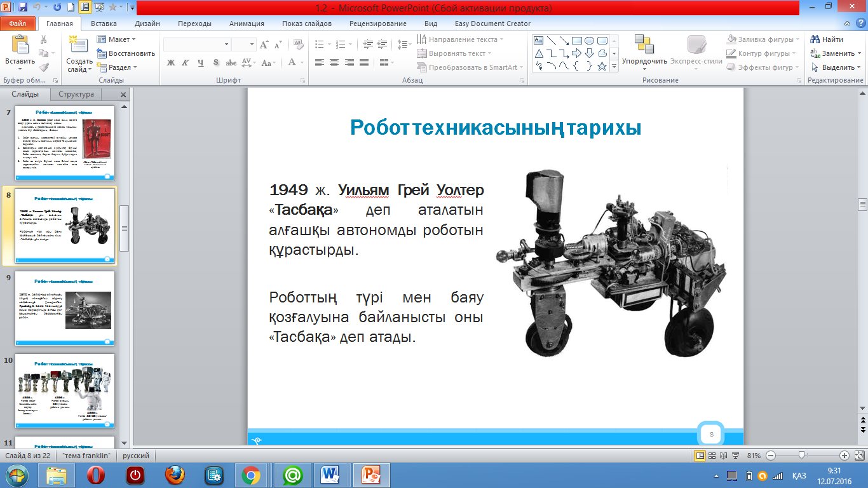Screen dimensions: 868x488
Task: Click the Save icon in quick access toolbar
Action: (x=23, y=8)
